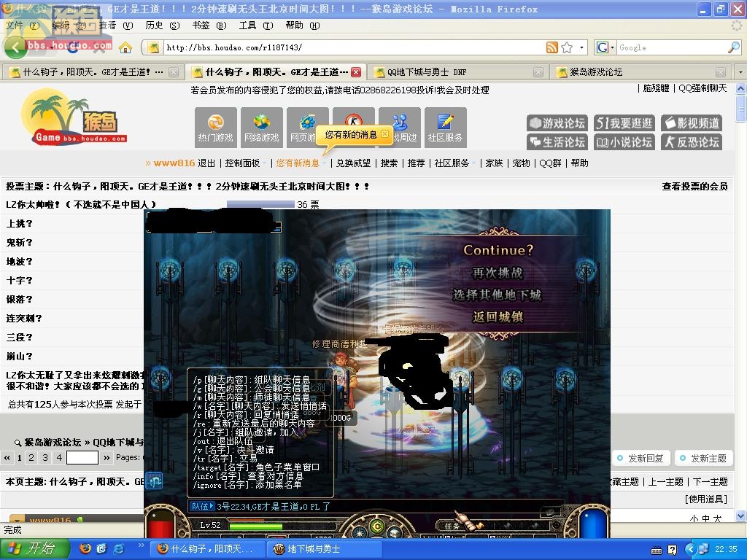Click the 使用道具 link

(x=706, y=499)
